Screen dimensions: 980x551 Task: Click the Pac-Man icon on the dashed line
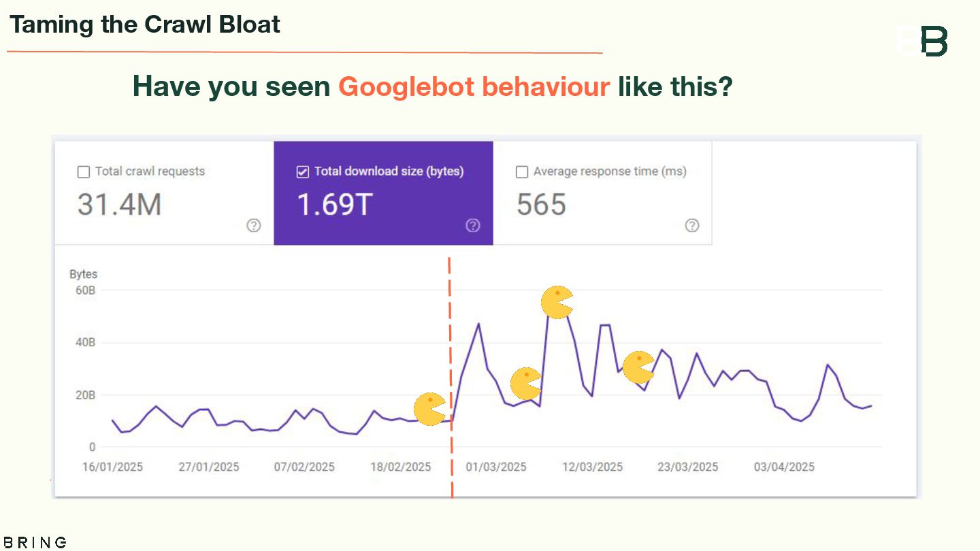click(x=430, y=409)
